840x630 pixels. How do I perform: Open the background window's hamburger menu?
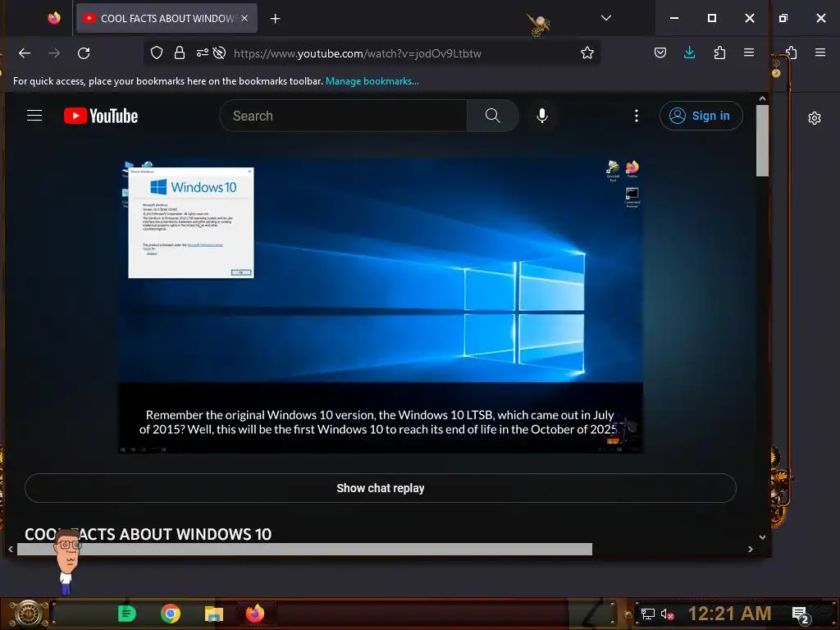click(x=820, y=52)
